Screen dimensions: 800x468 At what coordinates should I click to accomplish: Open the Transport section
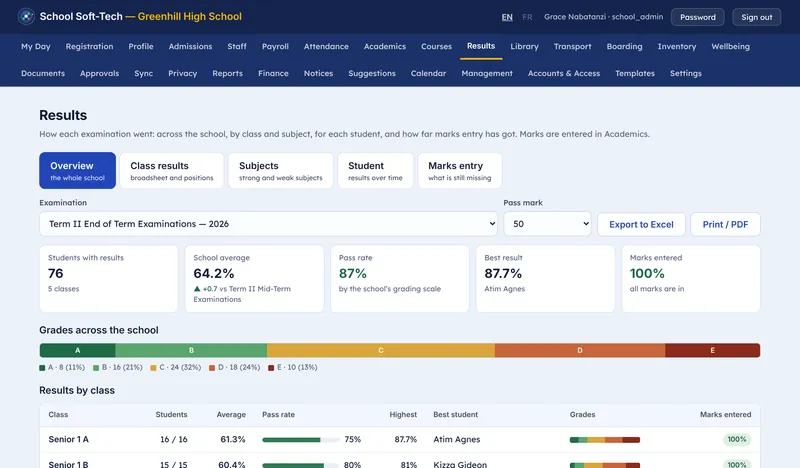click(572, 46)
